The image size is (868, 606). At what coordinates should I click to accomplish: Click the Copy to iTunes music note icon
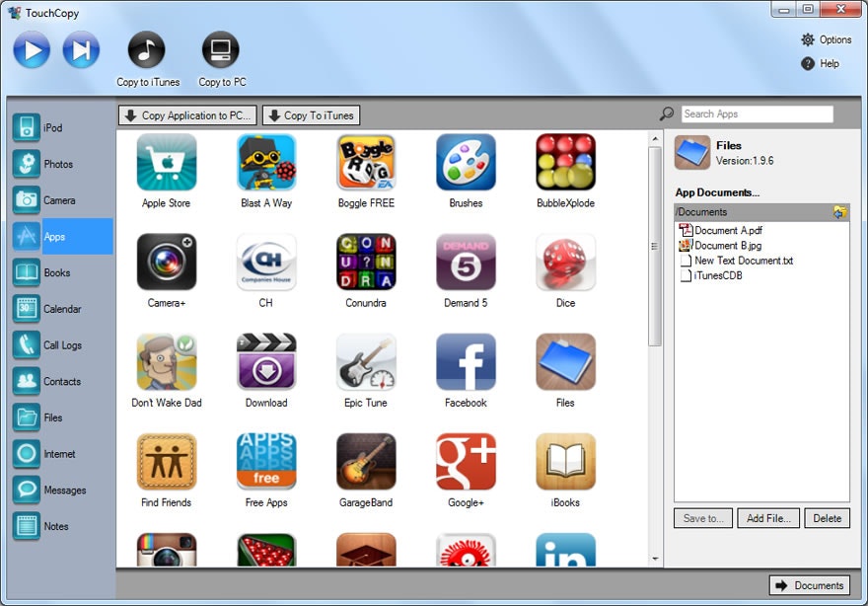[x=147, y=49]
